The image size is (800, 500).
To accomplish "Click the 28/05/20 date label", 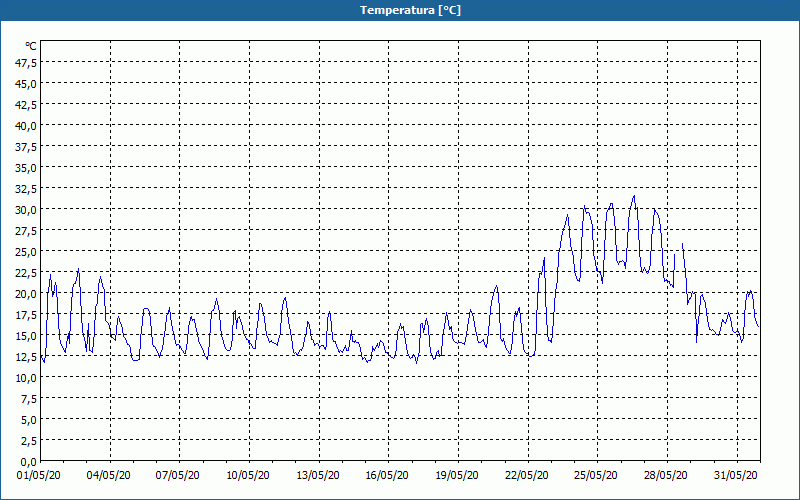I will click(666, 476).
